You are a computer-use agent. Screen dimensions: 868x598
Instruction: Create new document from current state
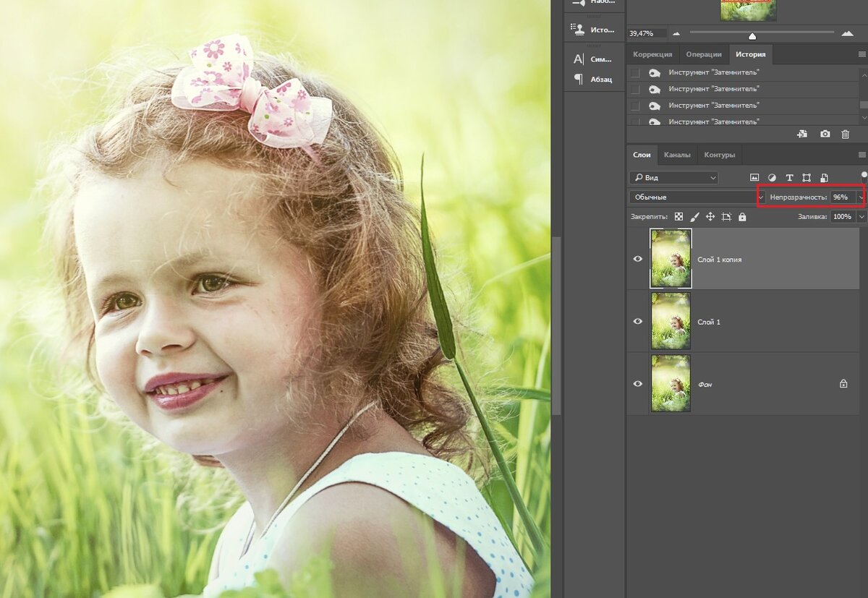[802, 134]
